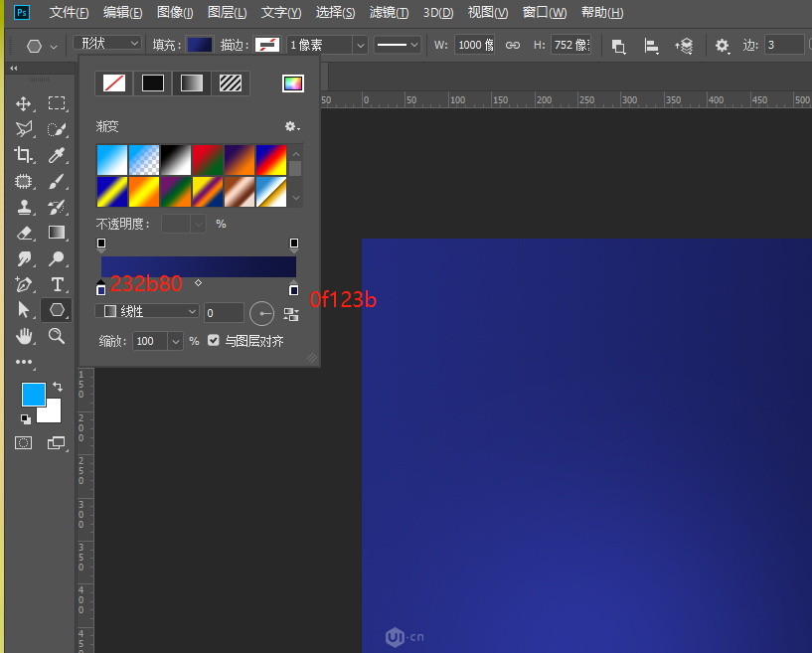Swap foreground and background colors
This screenshot has width=812, height=653.
coord(58,387)
